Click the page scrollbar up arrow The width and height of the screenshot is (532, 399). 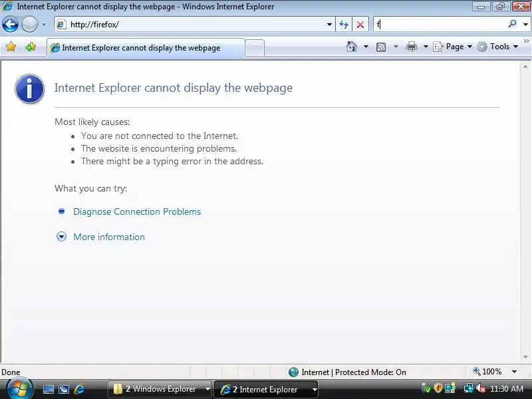point(525,67)
